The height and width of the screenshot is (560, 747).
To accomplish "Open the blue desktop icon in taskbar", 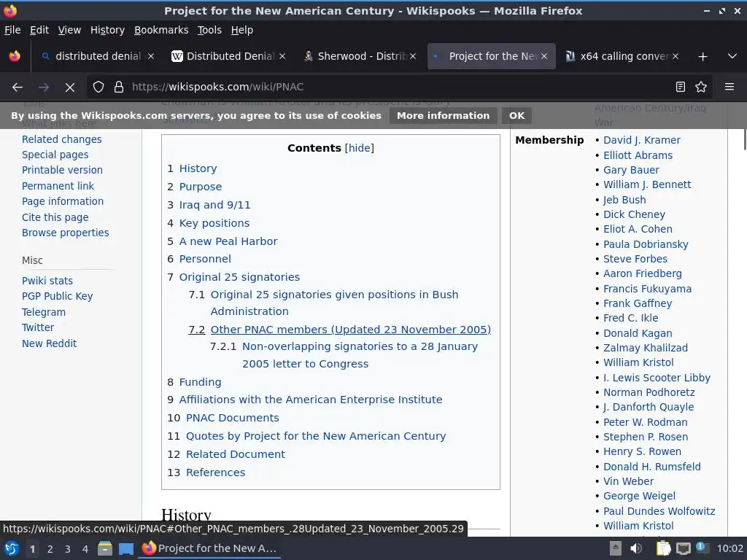I will (125, 548).
